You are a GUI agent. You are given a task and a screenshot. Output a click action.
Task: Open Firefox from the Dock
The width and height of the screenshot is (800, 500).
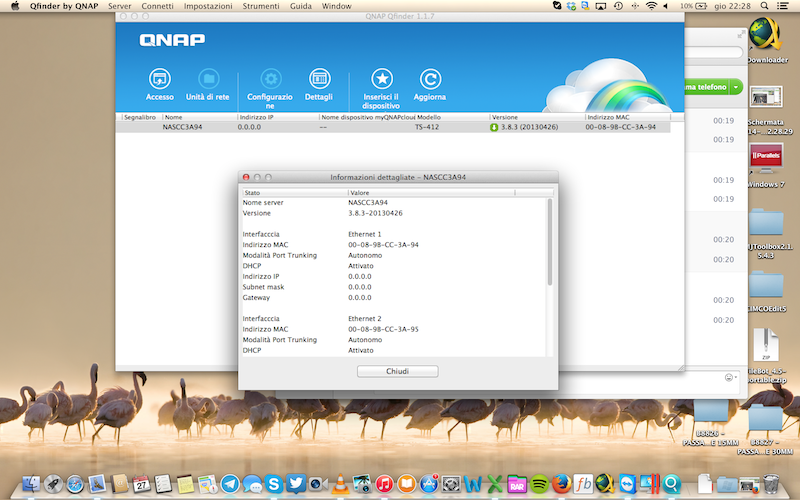pos(561,484)
